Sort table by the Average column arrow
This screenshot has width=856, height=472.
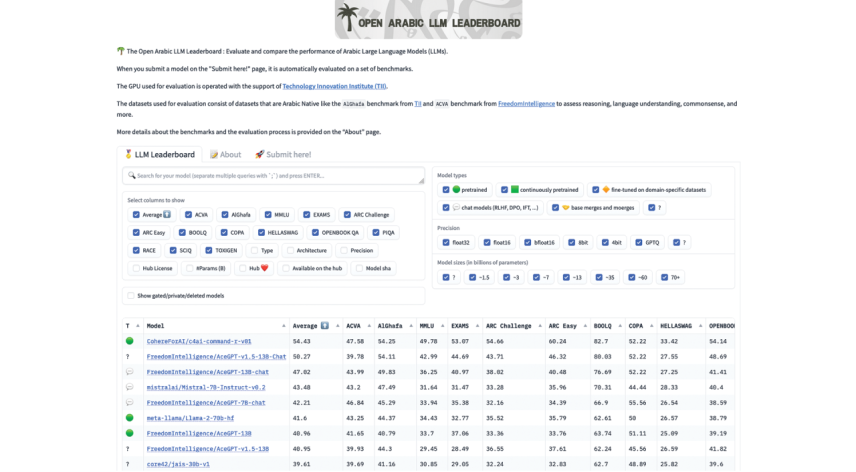pos(337,326)
